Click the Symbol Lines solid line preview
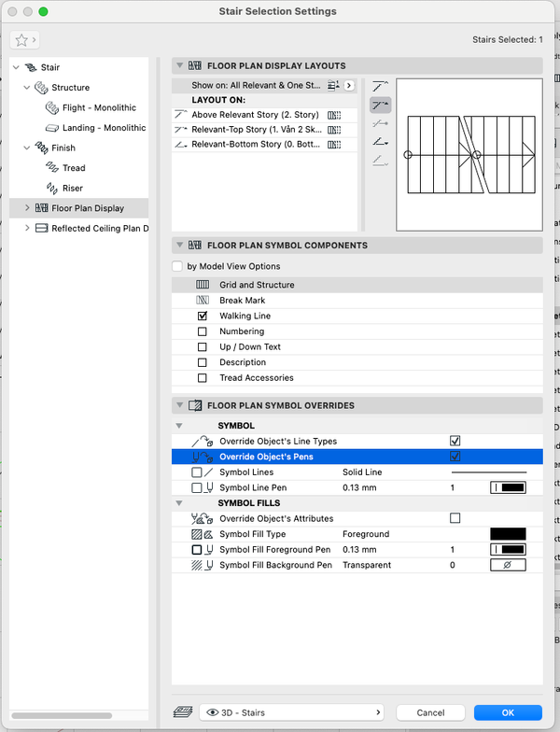560x732 pixels. coord(489,472)
